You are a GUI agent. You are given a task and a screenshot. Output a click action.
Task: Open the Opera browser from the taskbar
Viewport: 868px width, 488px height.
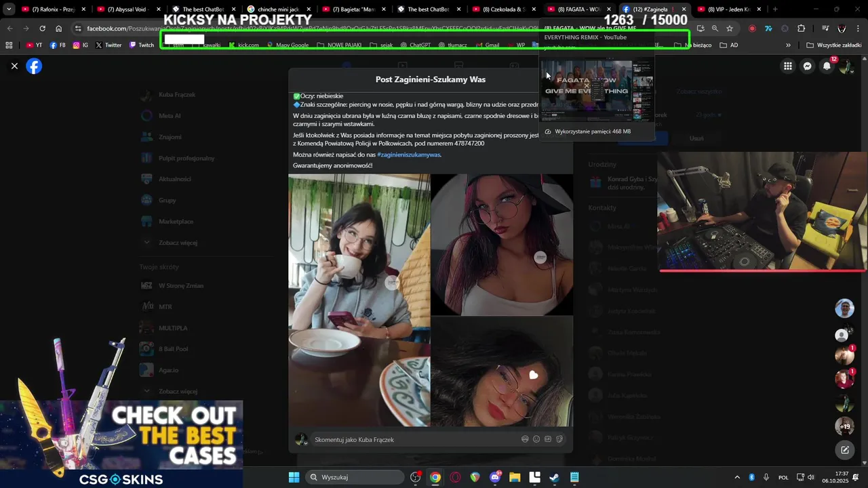pos(455,477)
